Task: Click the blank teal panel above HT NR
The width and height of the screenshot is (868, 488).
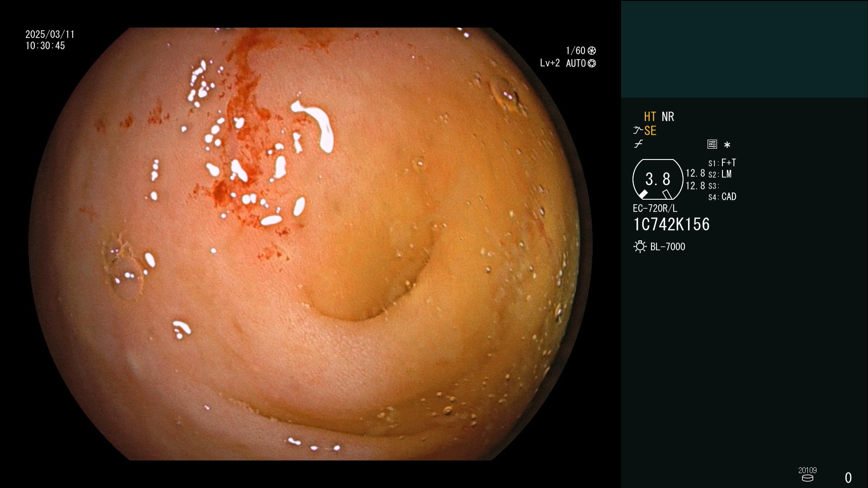Action: pyautogui.click(x=744, y=49)
